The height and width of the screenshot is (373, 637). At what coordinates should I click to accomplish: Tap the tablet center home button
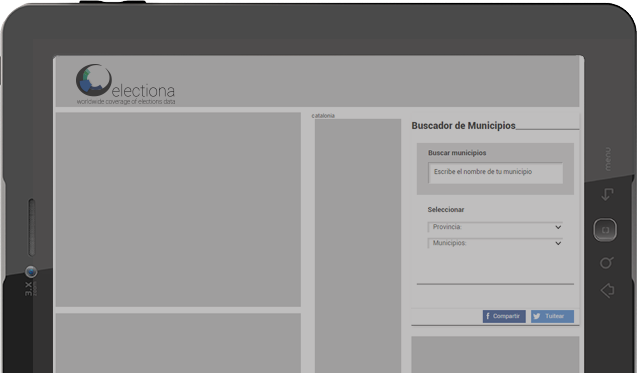(605, 230)
